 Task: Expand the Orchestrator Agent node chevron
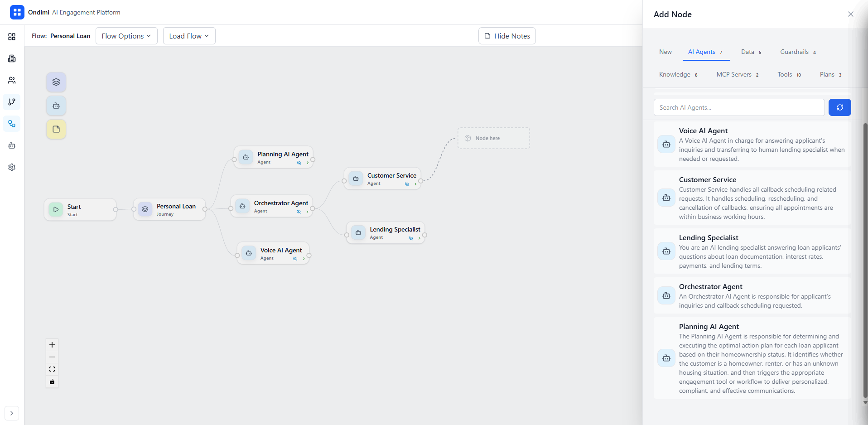click(x=307, y=211)
